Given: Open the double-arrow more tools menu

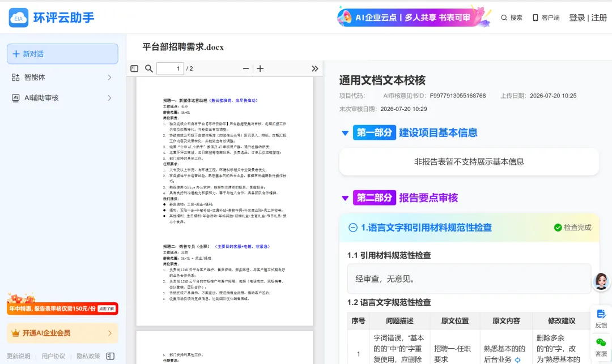Looking at the screenshot, I should pos(314,68).
